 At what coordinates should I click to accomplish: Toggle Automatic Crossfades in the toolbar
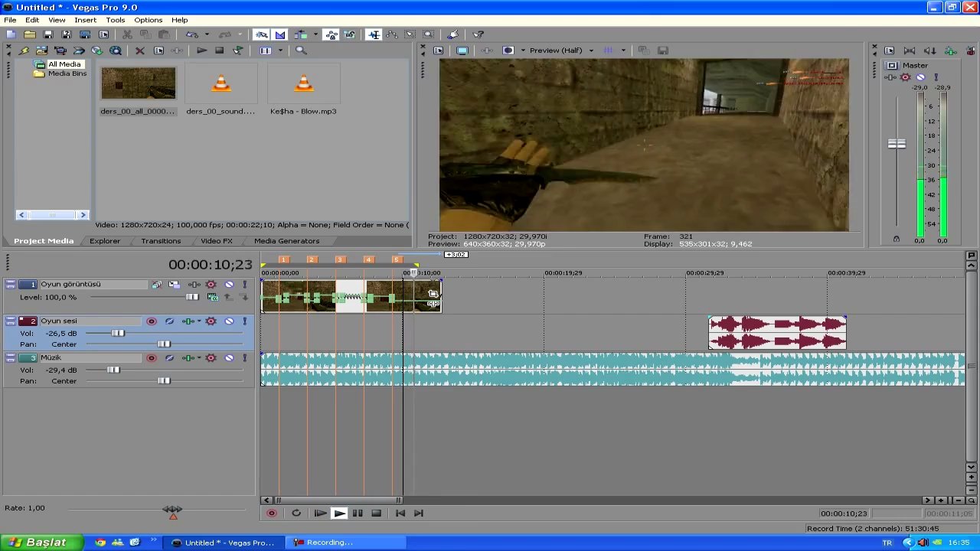coord(280,34)
